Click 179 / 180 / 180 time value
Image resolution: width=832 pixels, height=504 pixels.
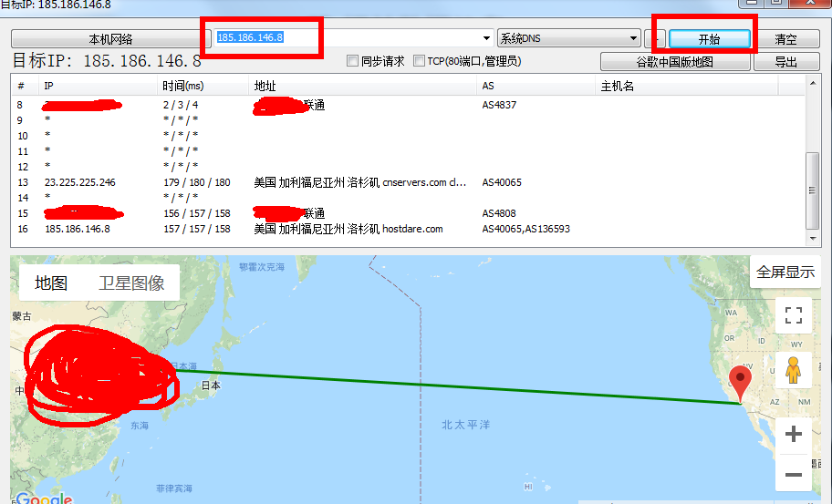point(197,182)
